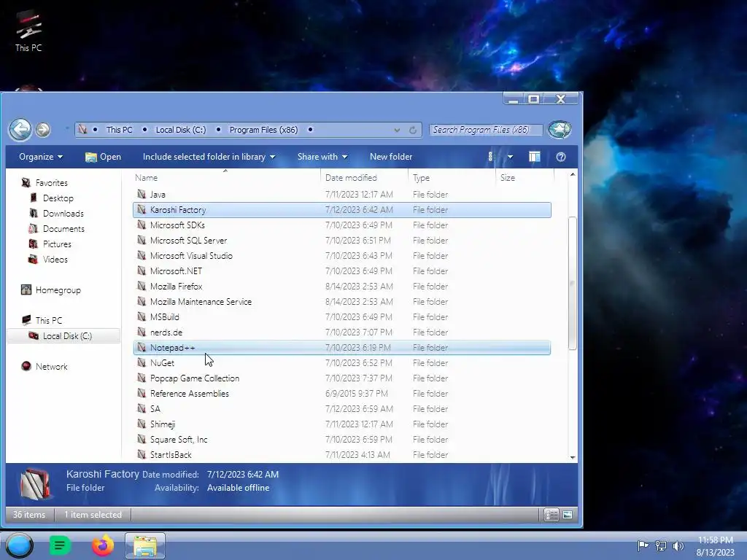Image resolution: width=747 pixels, height=560 pixels.
Task: Sort by the Size column header
Action: point(525,178)
